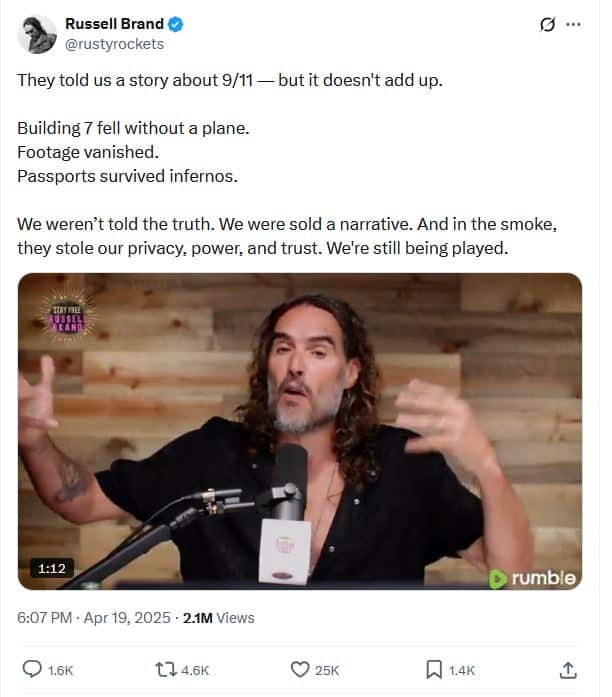Like the post with heart icon
This screenshot has width=612, height=697.
coord(299,669)
